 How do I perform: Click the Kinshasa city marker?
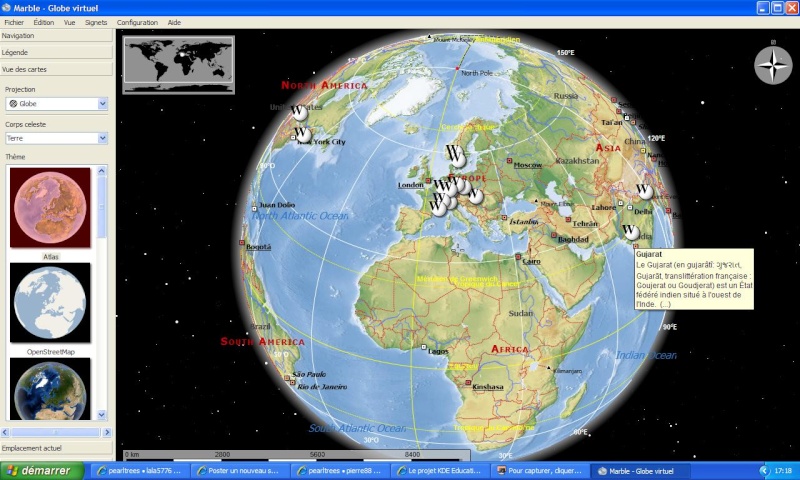tap(468, 382)
